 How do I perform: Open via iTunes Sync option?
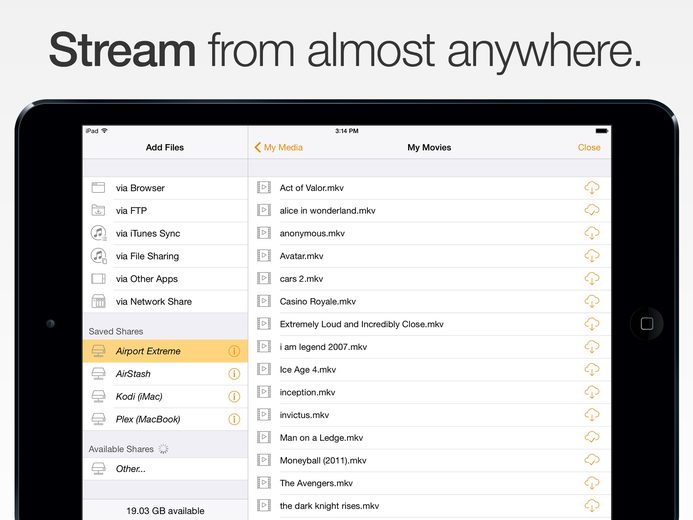click(165, 233)
